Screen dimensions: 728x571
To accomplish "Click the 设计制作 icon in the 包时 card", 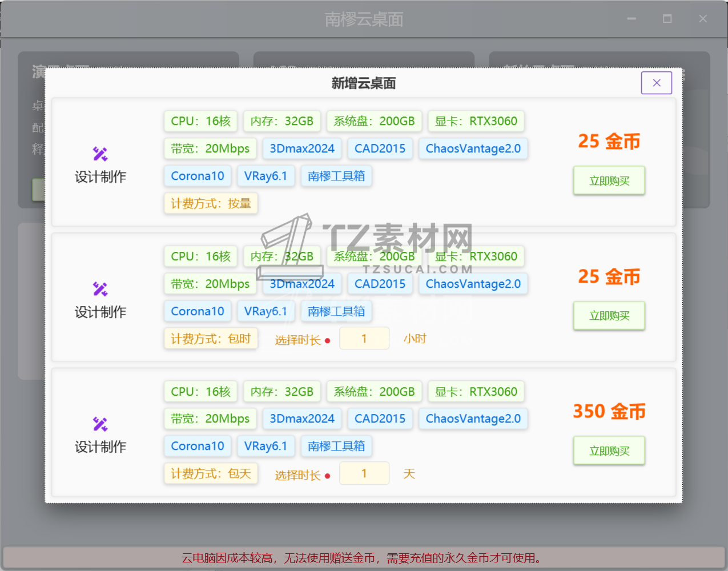I will (x=100, y=289).
